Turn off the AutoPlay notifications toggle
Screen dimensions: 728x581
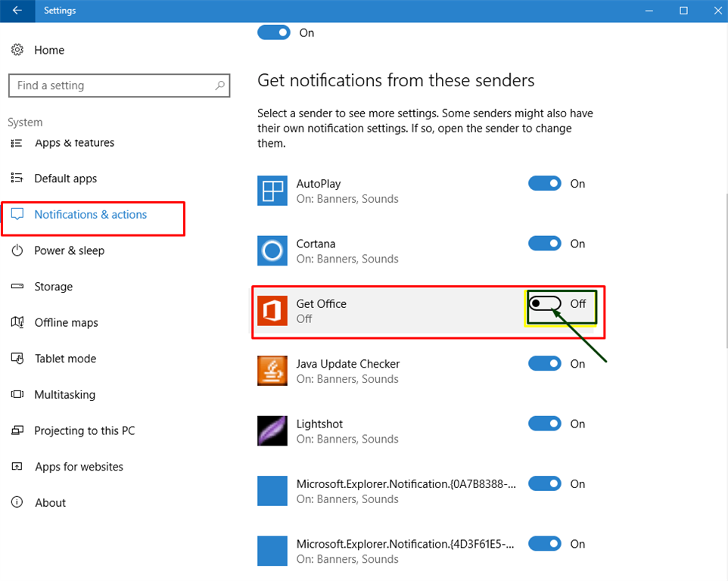coord(545,183)
